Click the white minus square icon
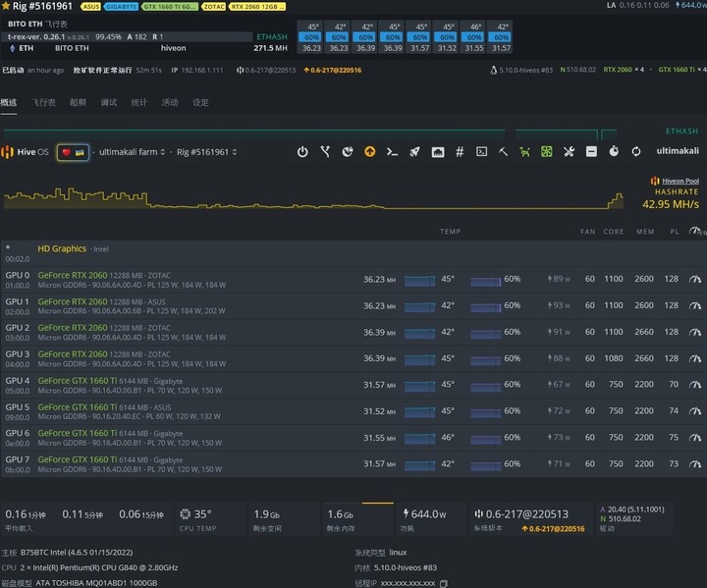Image resolution: width=707 pixels, height=588 pixels. click(591, 152)
